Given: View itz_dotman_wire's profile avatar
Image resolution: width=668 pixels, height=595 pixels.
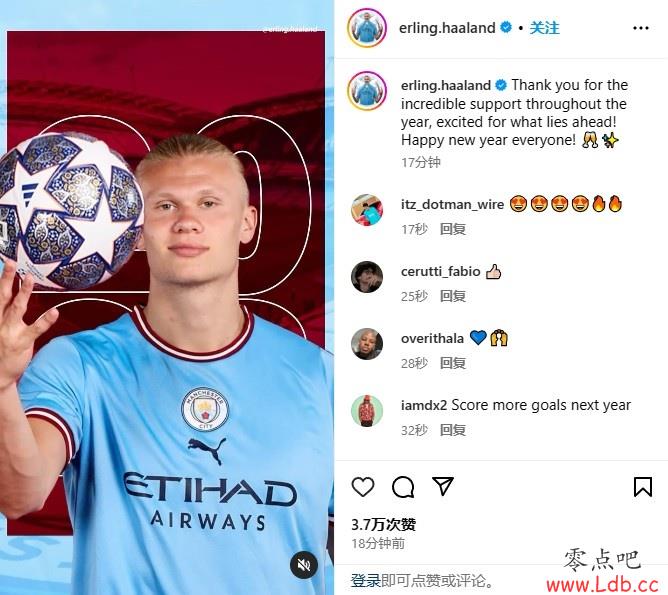Looking at the screenshot, I should 367,210.
